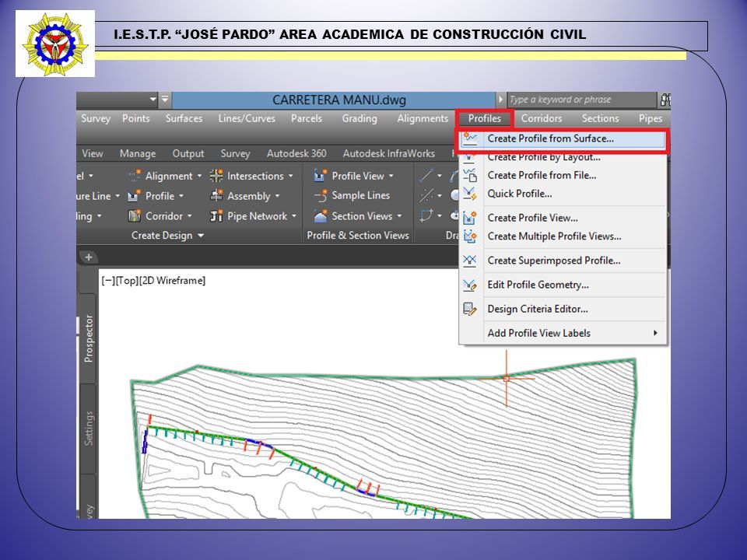Expand the Profile View dropdown arrow

(x=391, y=177)
